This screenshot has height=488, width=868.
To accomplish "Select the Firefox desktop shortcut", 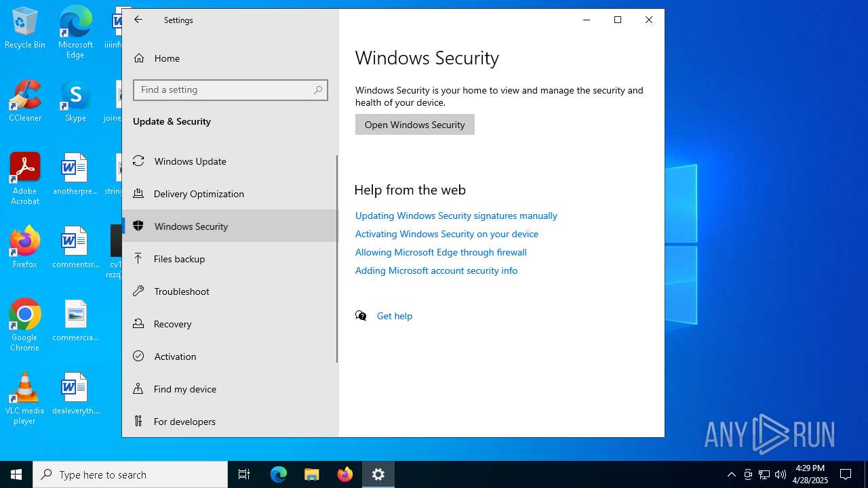I will point(25,247).
